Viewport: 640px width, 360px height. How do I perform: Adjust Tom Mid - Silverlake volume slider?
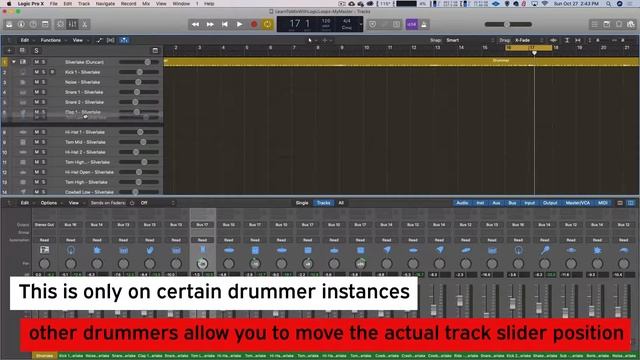139,142
